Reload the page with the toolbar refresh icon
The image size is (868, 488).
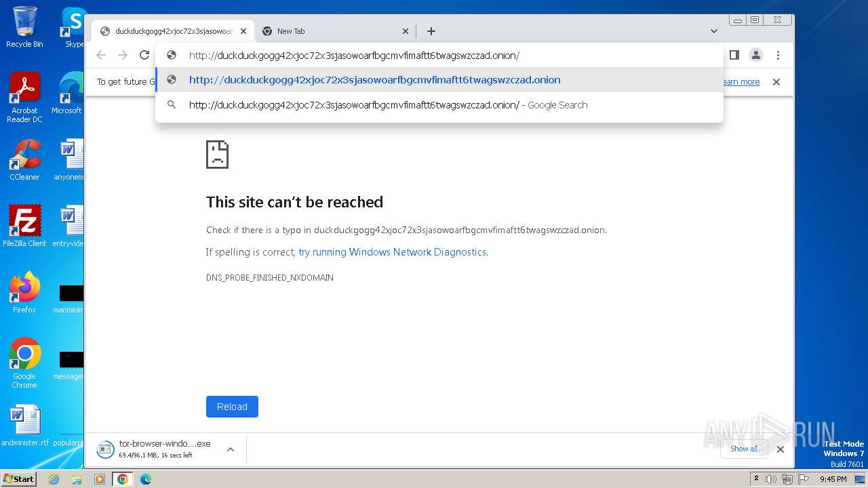coord(144,56)
